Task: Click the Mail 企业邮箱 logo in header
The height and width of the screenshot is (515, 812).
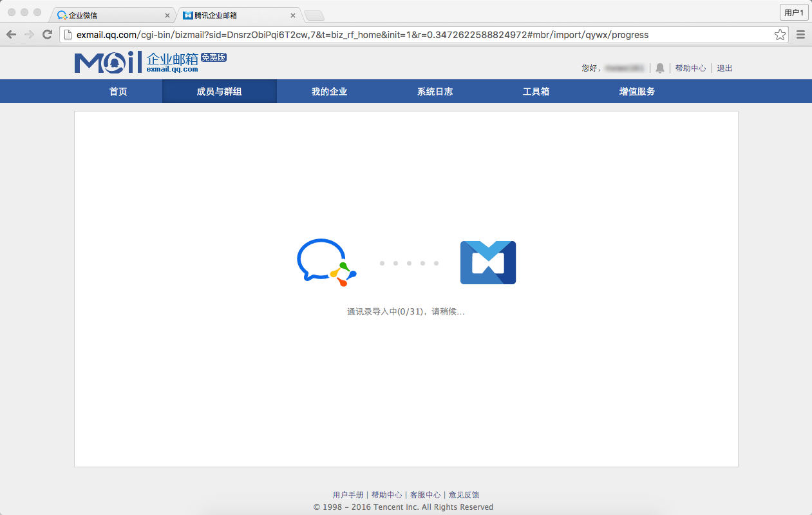Action: (x=150, y=63)
